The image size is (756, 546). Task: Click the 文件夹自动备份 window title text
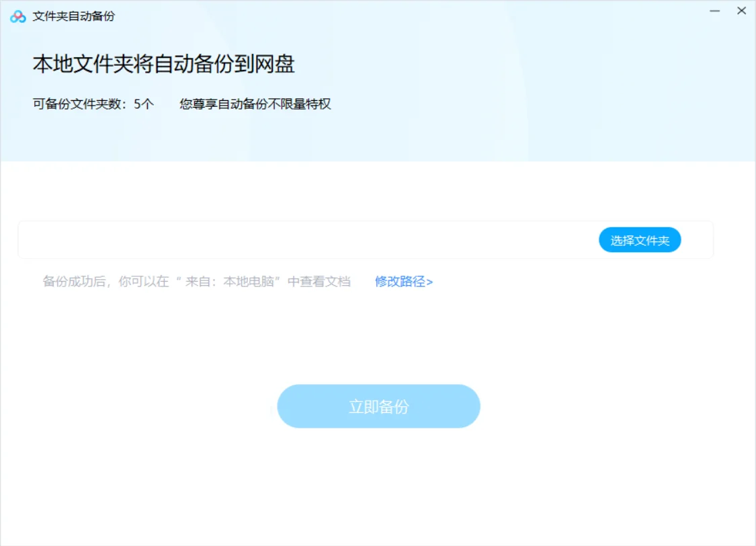(x=74, y=16)
